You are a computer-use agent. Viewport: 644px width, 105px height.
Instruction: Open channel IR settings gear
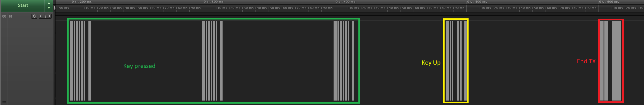click(x=34, y=16)
